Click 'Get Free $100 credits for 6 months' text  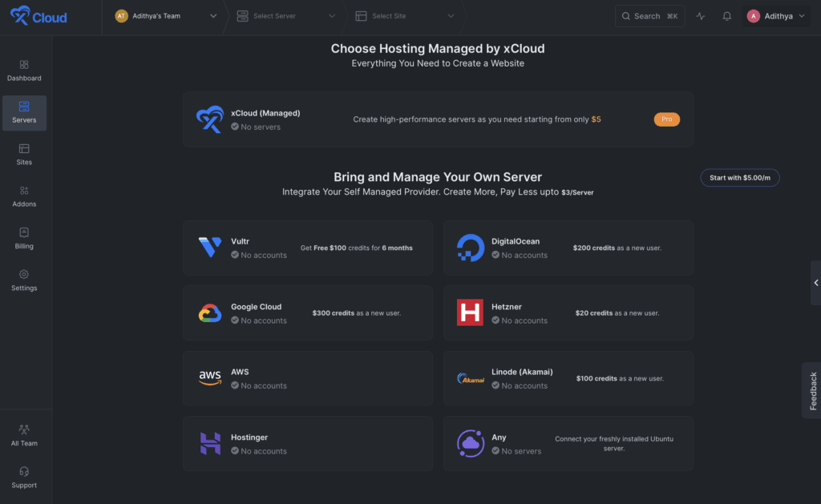(357, 248)
